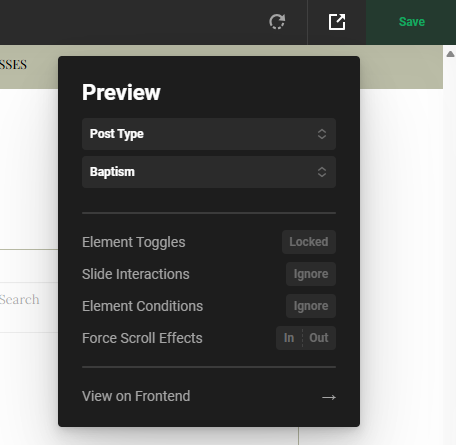Click the Slide Interactions label

[136, 274]
